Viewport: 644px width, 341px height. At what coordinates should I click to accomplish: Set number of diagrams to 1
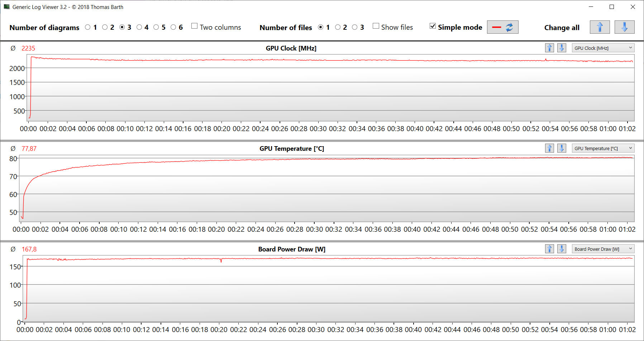[x=88, y=27]
